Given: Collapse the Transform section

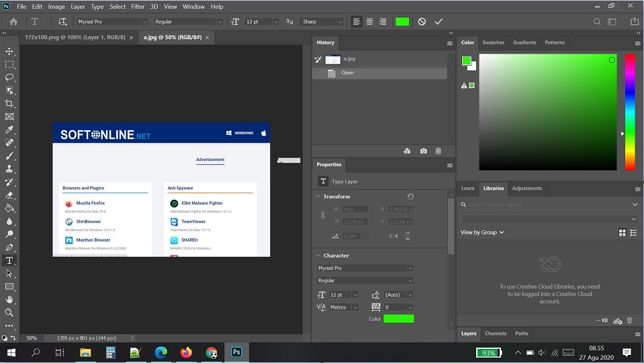Looking at the screenshot, I should [318, 197].
